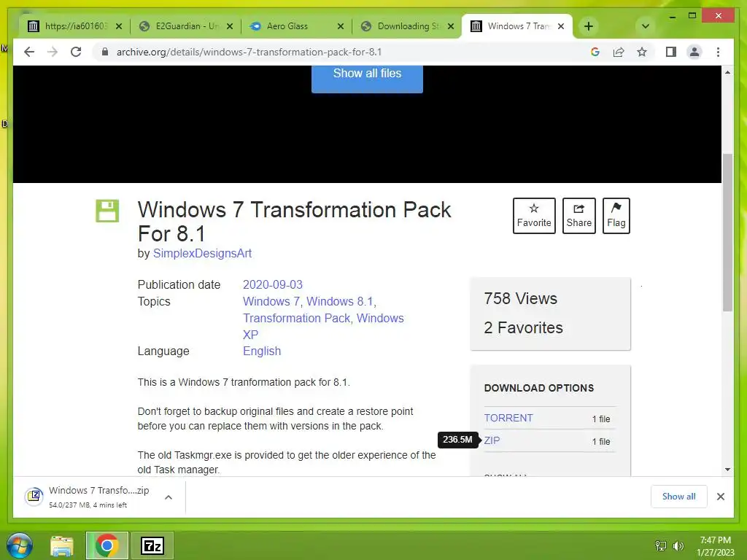This screenshot has height=560, width=747.
Task: Click the 2020-09-03 publication date link
Action: point(273,285)
